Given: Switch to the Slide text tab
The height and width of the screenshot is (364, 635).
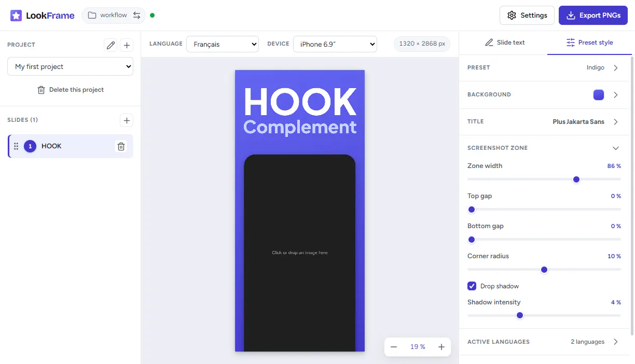Looking at the screenshot, I should coord(504,43).
